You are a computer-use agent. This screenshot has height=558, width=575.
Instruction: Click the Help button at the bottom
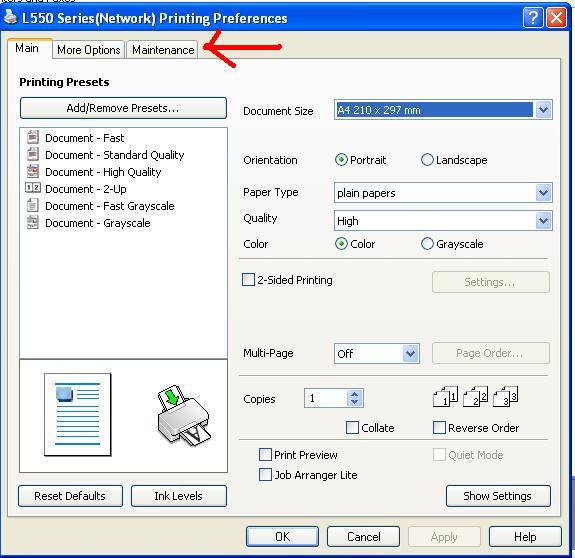click(x=525, y=536)
